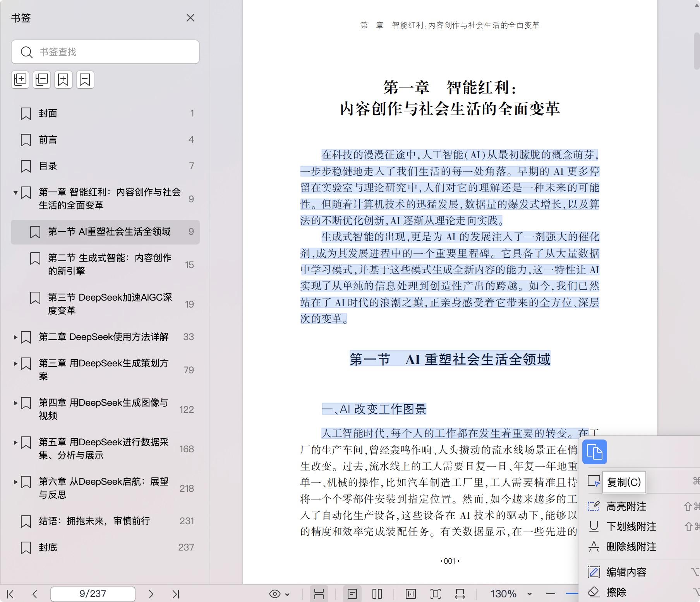Viewport: 700px width, 602px height.
Task: Click the zoom out minus button
Action: click(x=551, y=593)
